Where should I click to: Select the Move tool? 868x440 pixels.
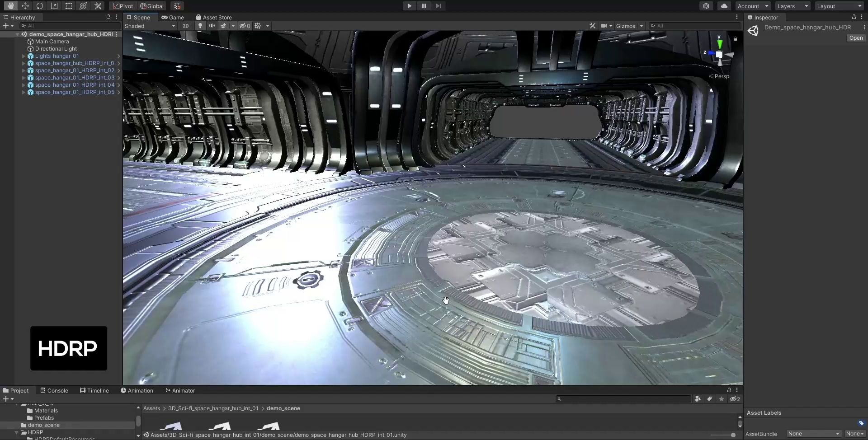click(x=25, y=6)
